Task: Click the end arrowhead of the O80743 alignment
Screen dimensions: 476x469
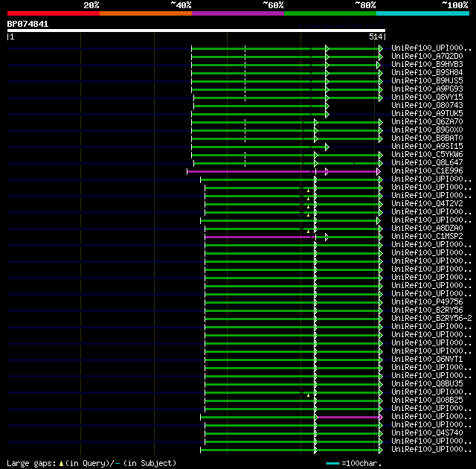Action: [327, 106]
